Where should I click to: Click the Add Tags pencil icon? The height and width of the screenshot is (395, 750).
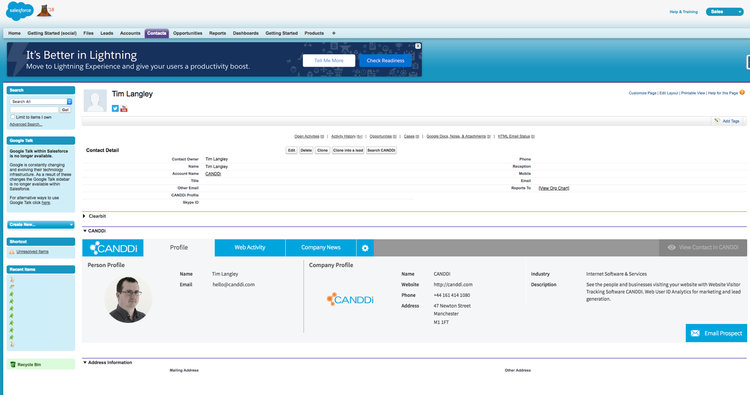[x=717, y=121]
